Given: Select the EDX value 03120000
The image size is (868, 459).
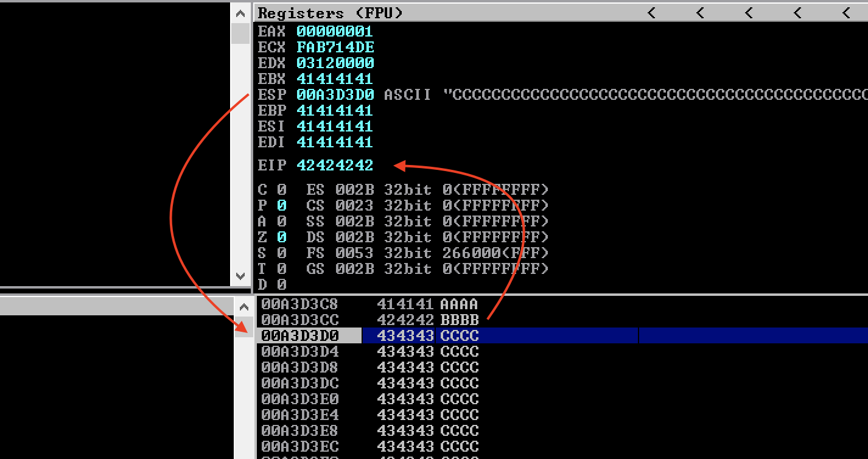Looking at the screenshot, I should tap(335, 63).
